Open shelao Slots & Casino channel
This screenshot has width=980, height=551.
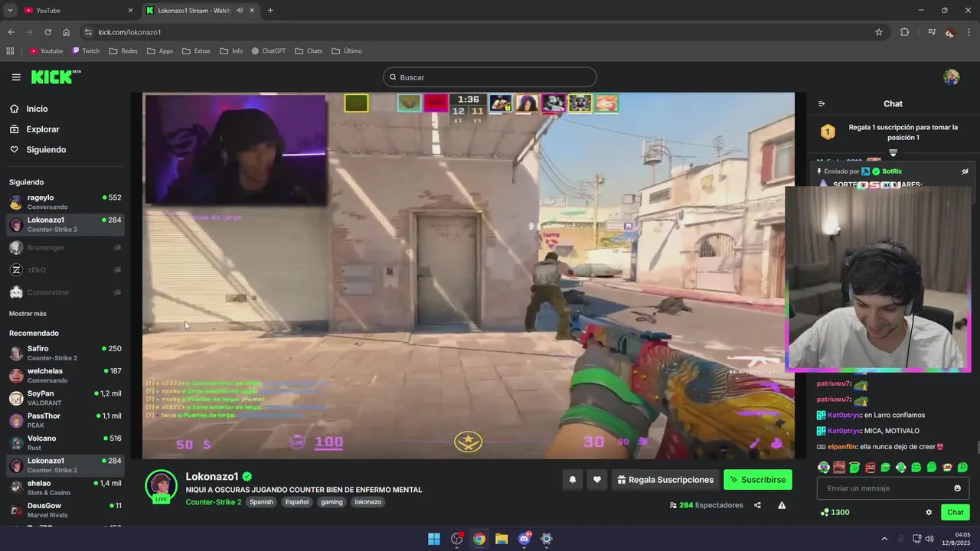coord(64,487)
